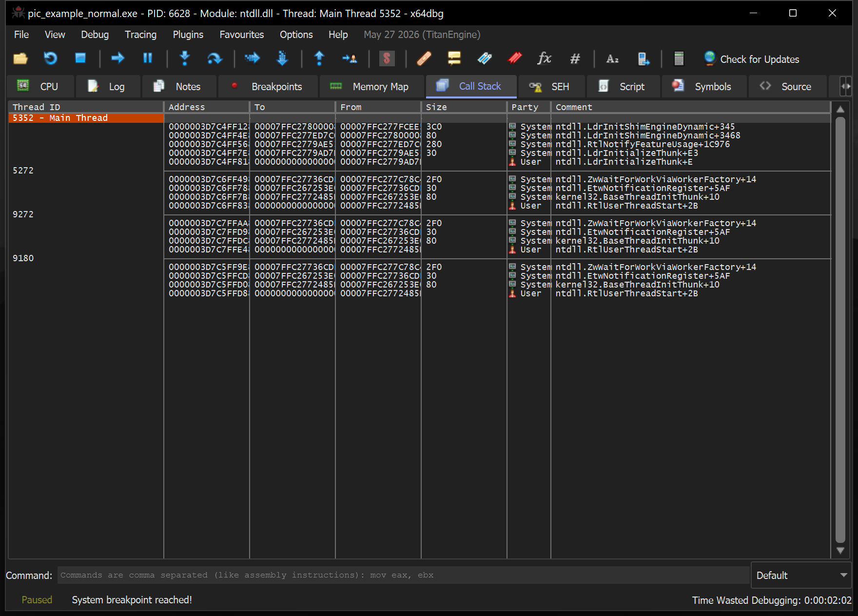This screenshot has width=858, height=616.
Task: Select thread 5352 - Main Thread row
Action: point(86,118)
